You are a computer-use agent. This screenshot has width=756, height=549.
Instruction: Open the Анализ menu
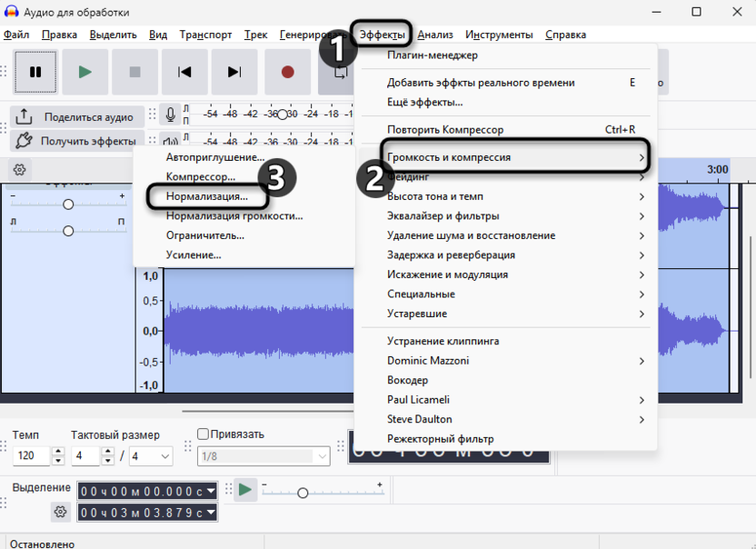[436, 34]
